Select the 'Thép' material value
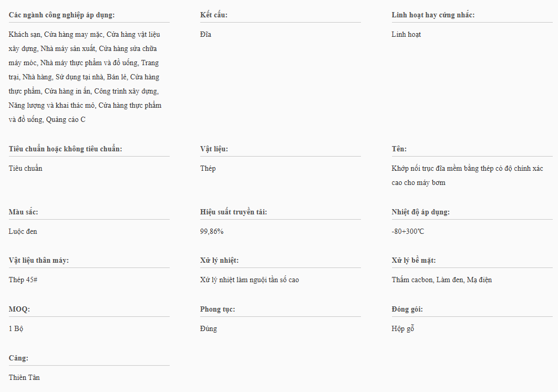Screen dimensions: 558x392 coord(208,168)
